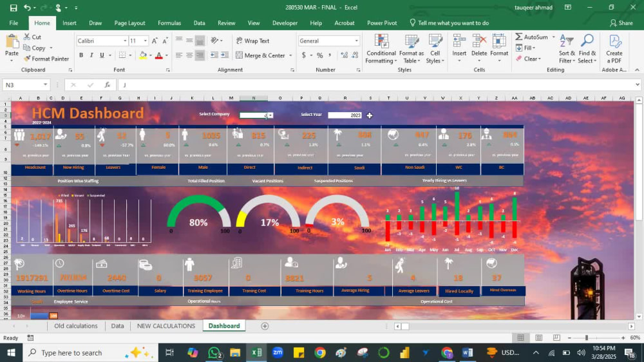
Task: Open the Insert ribbon tab
Action: click(70, 23)
